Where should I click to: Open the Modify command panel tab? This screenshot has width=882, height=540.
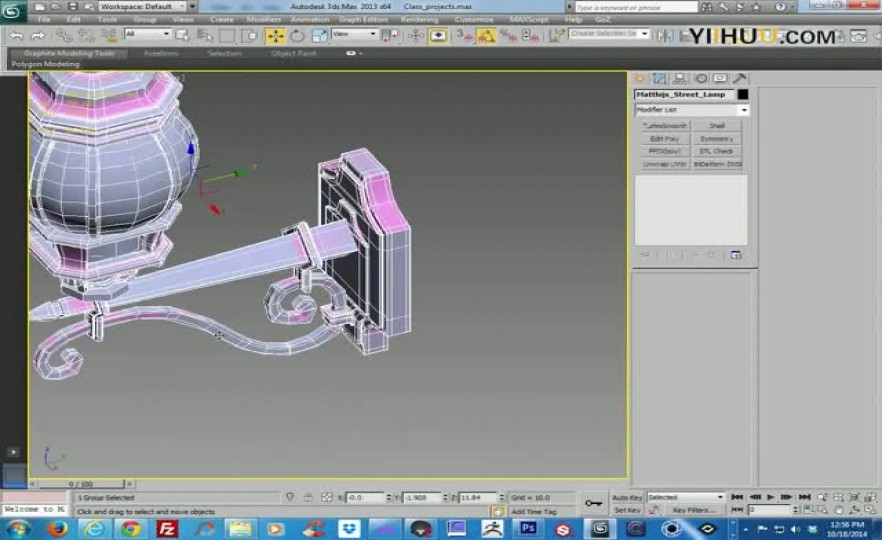(660, 79)
